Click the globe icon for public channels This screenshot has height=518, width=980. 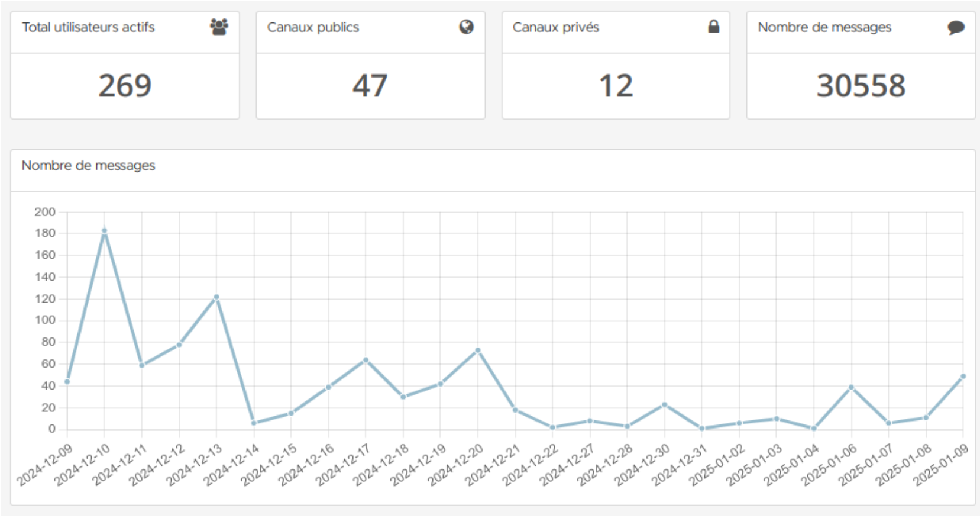466,27
